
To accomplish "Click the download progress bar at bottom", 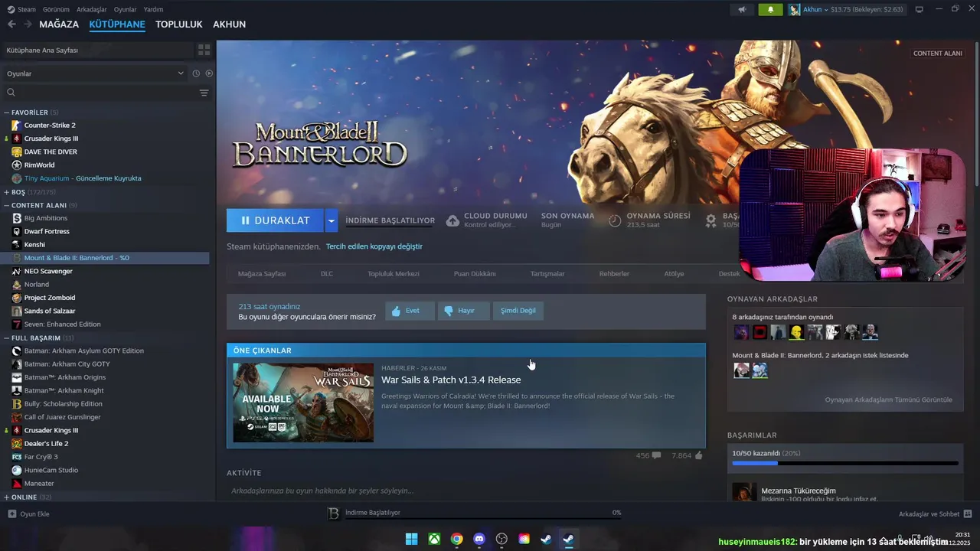I will 483,518.
